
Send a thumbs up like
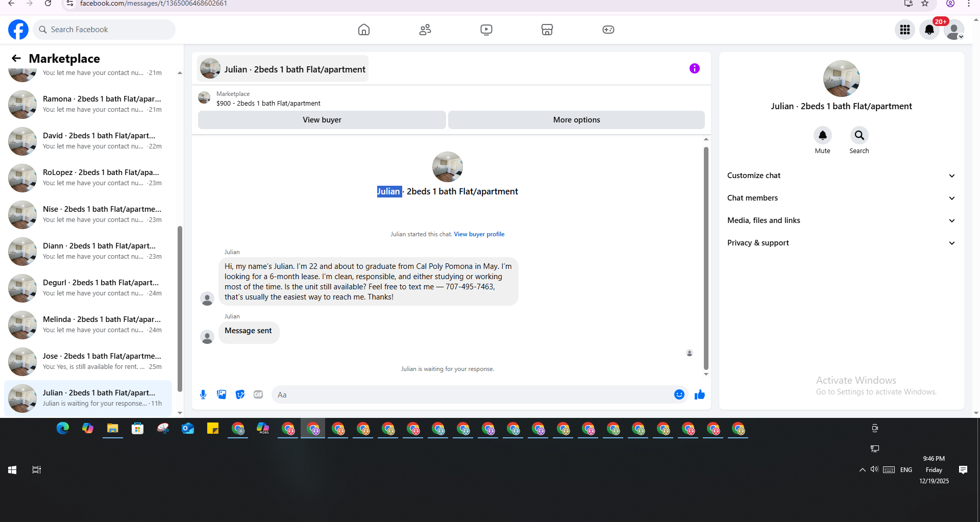click(699, 394)
